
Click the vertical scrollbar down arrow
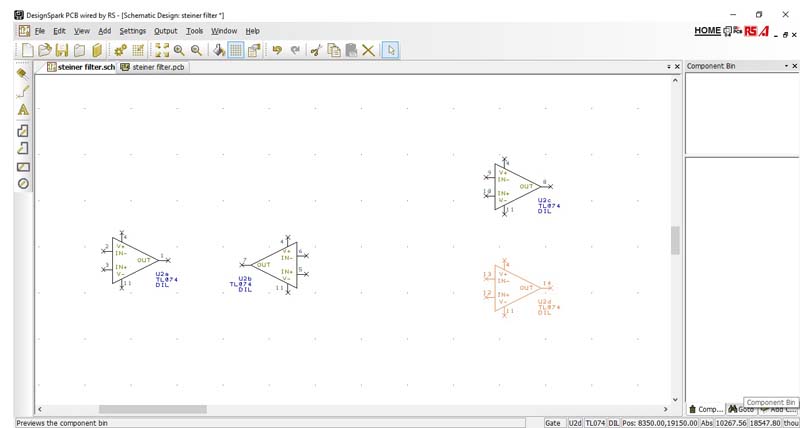tap(676, 400)
